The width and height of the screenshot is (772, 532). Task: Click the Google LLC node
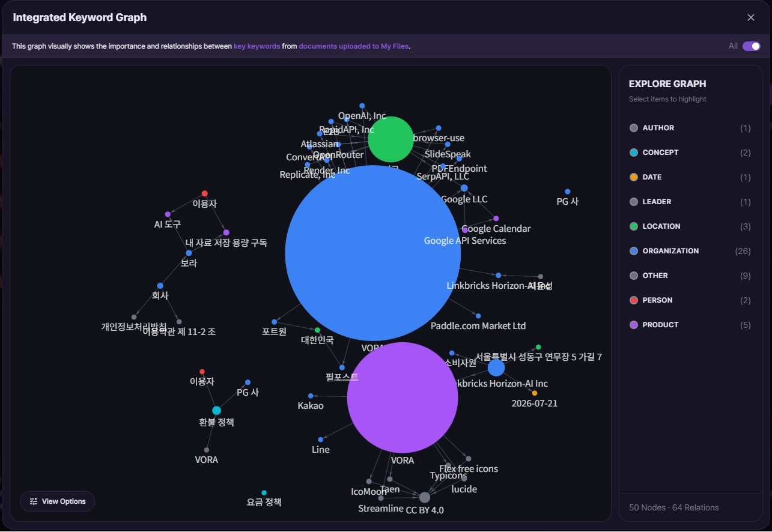pos(464,188)
